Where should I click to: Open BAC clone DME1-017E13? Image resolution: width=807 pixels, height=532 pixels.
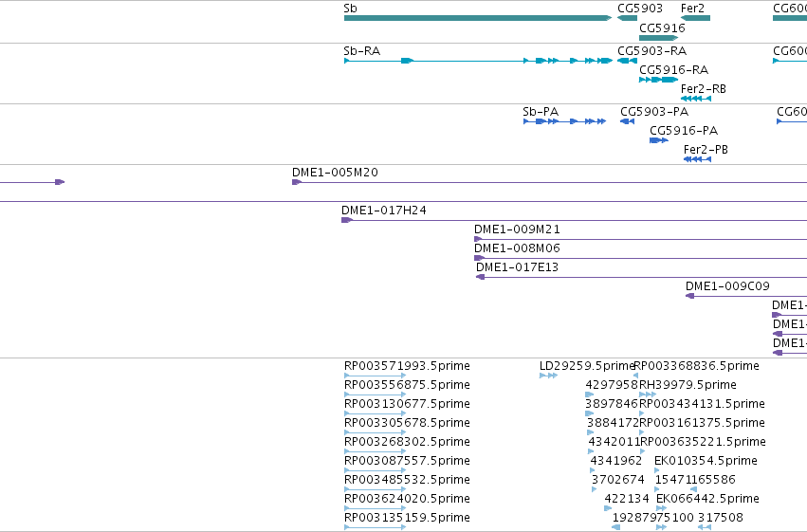click(517, 267)
